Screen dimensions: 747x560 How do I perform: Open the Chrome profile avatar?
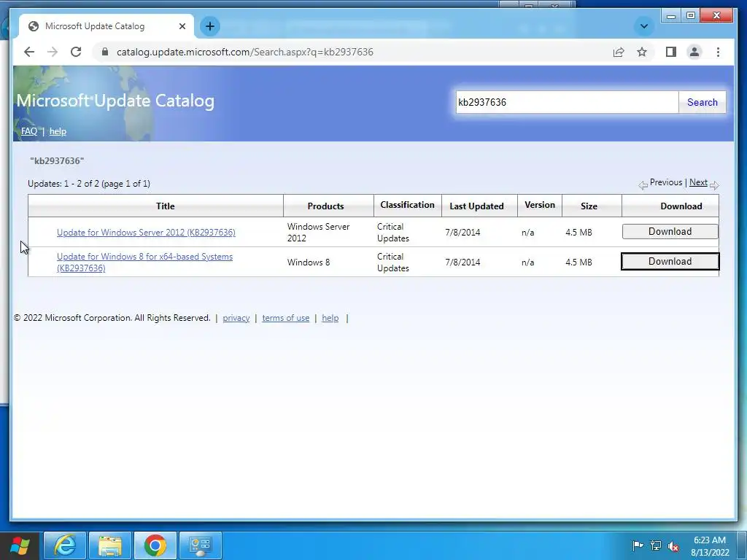[x=694, y=52]
